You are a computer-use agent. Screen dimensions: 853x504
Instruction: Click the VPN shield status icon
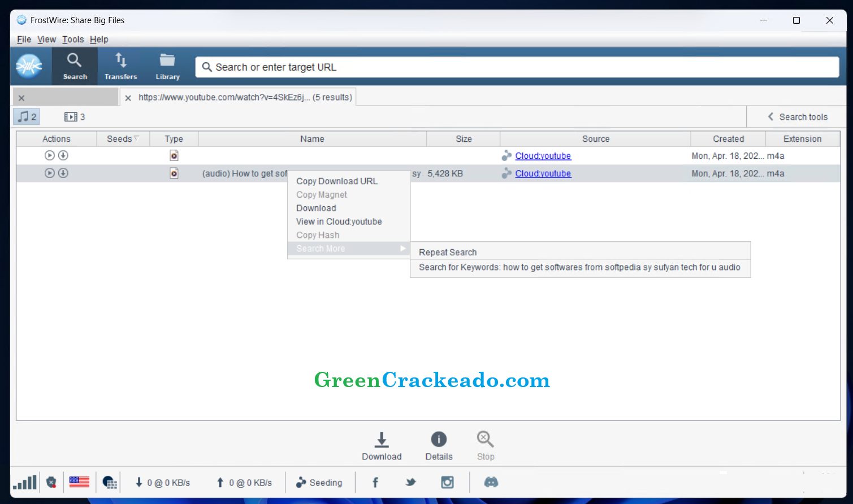click(x=51, y=482)
